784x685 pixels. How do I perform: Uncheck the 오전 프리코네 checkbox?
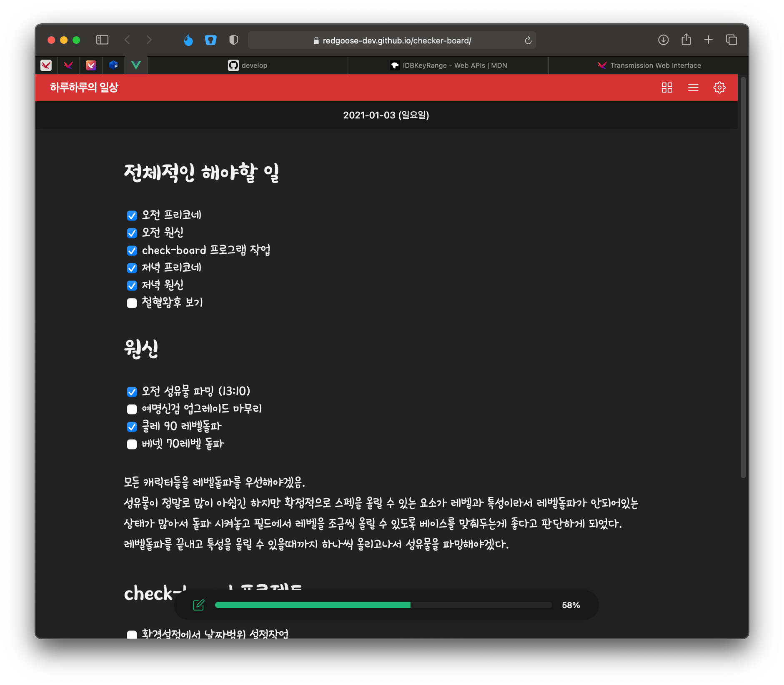pyautogui.click(x=132, y=215)
